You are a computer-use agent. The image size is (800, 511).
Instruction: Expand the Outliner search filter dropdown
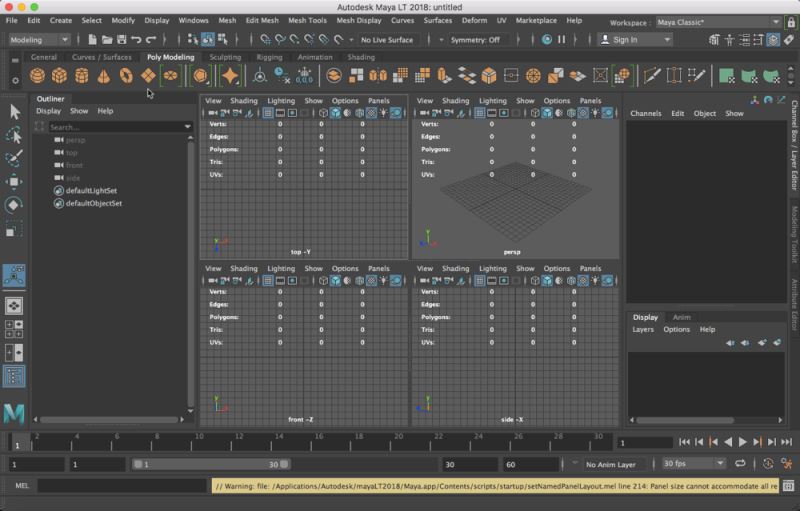coord(187,126)
